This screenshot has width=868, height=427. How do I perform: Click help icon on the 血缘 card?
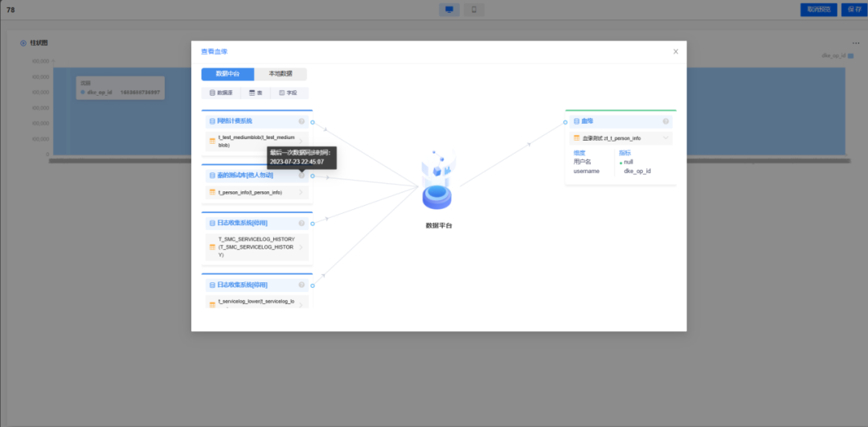click(x=665, y=121)
